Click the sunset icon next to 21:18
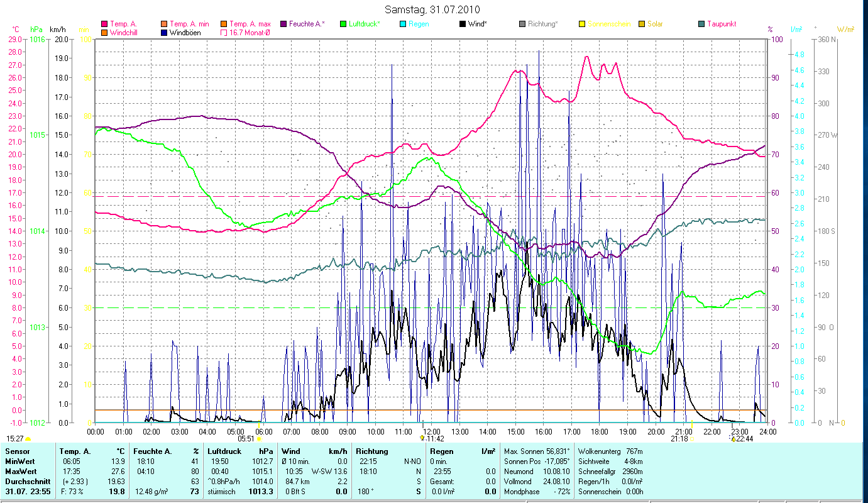 (692, 438)
